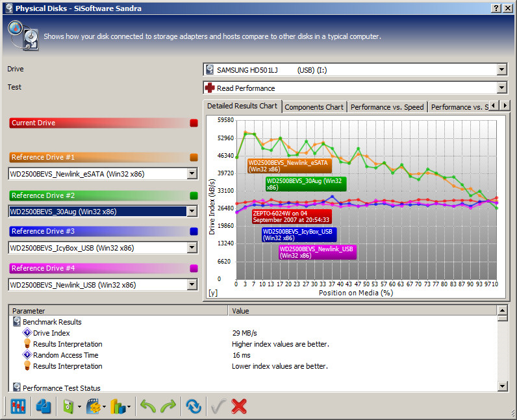This screenshot has height=420, width=517.
Task: Click the grey checkmark OK icon
Action: pyautogui.click(x=218, y=406)
